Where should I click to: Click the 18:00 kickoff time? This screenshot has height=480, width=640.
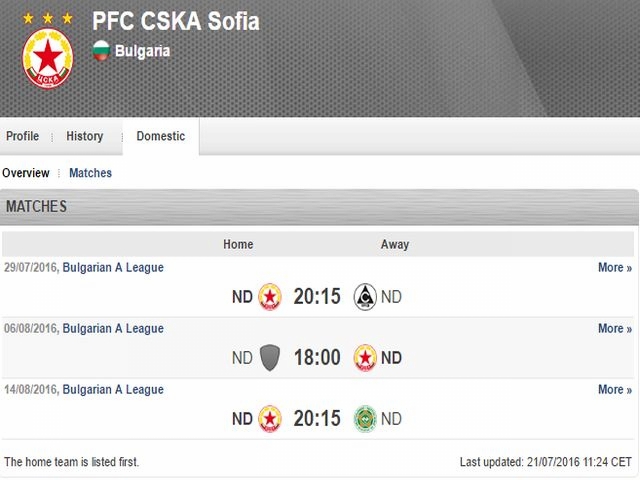317,358
